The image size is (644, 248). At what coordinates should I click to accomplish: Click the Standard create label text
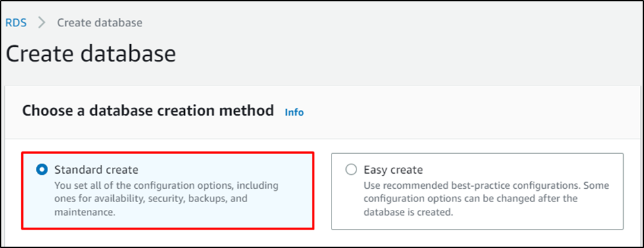(97, 170)
